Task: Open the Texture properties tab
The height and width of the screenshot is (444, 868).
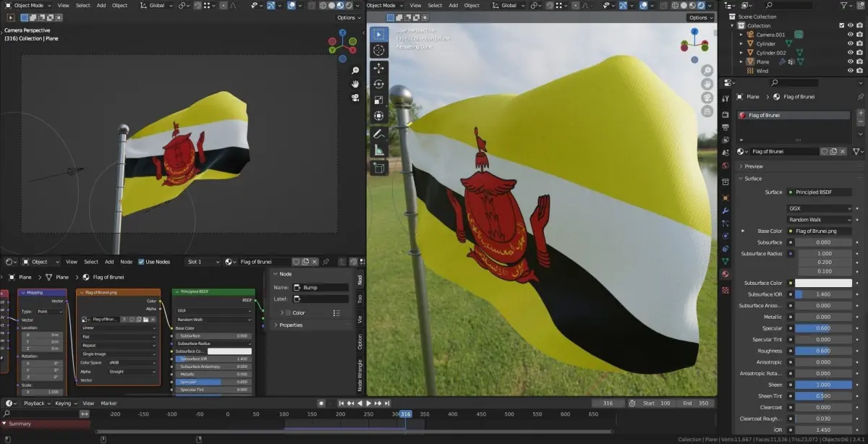Action: 726,290
